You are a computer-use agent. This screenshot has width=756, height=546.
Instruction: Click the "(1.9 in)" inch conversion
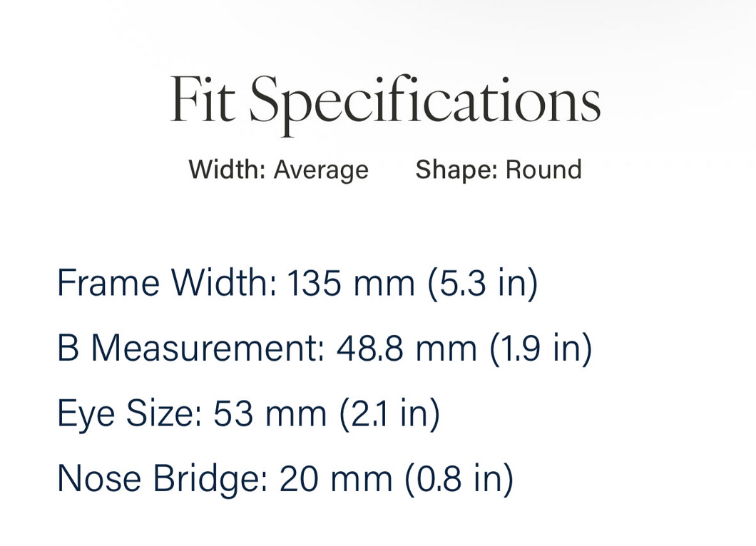point(541,349)
